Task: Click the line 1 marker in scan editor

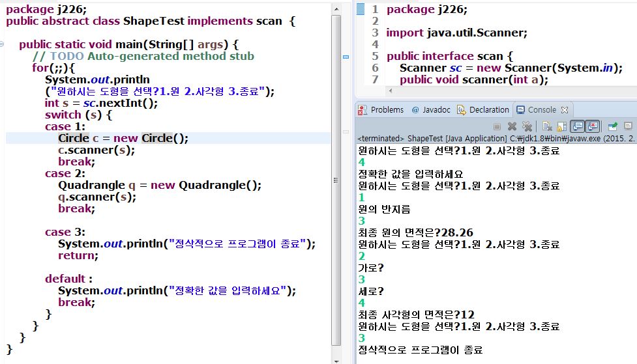Action: 361,9
